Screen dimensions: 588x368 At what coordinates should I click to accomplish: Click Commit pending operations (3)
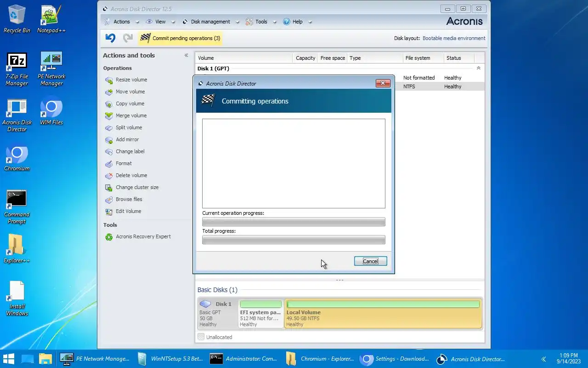180,38
